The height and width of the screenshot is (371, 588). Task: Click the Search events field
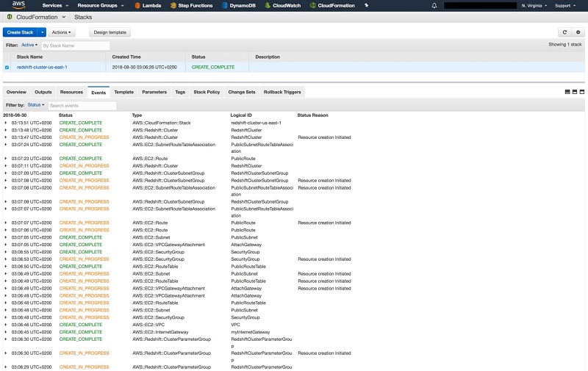(x=82, y=106)
